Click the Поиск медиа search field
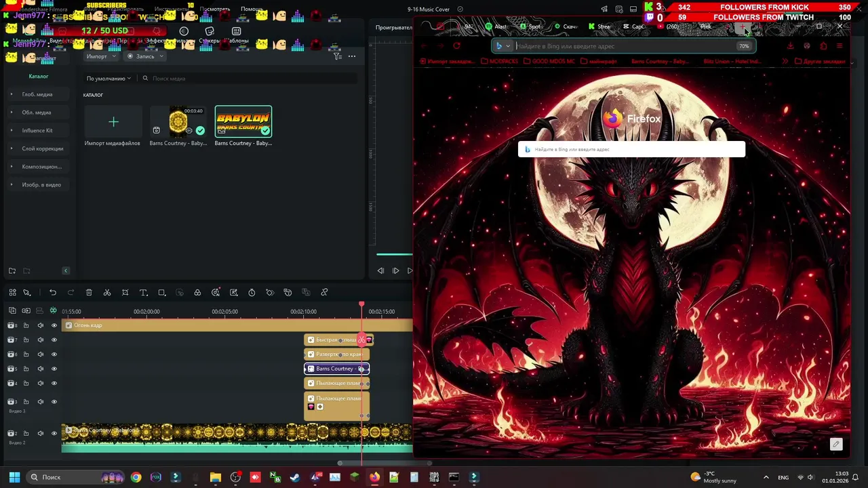 point(247,79)
